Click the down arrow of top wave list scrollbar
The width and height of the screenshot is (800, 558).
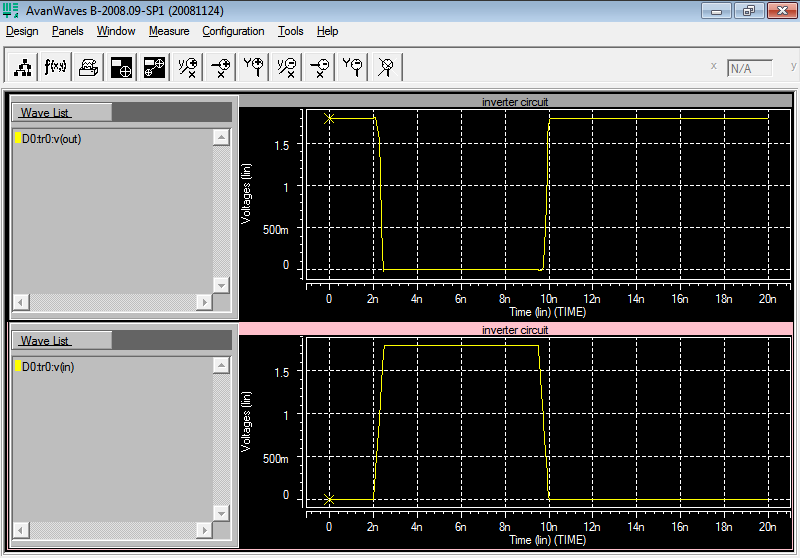[221, 286]
